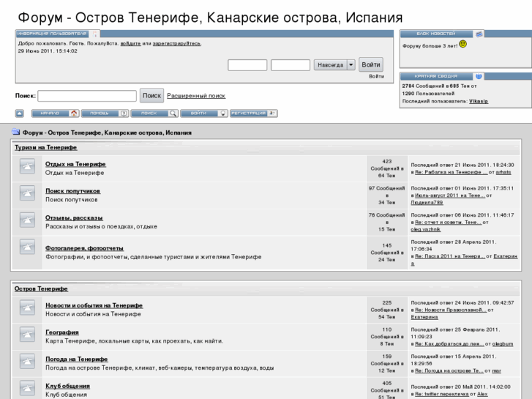The height and width of the screenshot is (399, 532).
Task: Click the news block icon
Action: [x=479, y=34]
